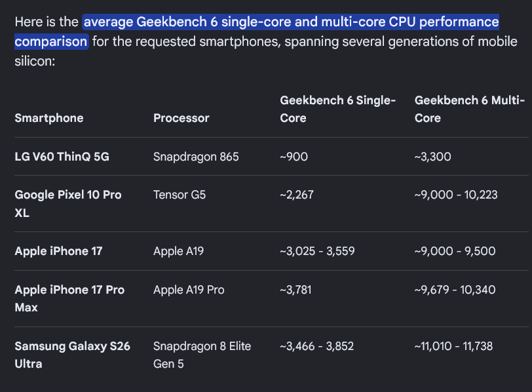Click the ~3,781 single-core score
532x392 pixels.
(x=295, y=290)
